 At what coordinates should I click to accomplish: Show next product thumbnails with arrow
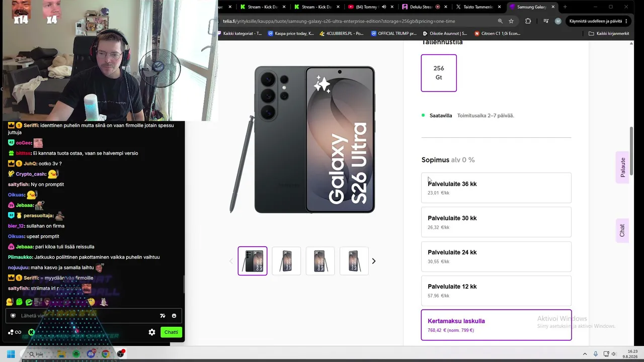pyautogui.click(x=373, y=261)
